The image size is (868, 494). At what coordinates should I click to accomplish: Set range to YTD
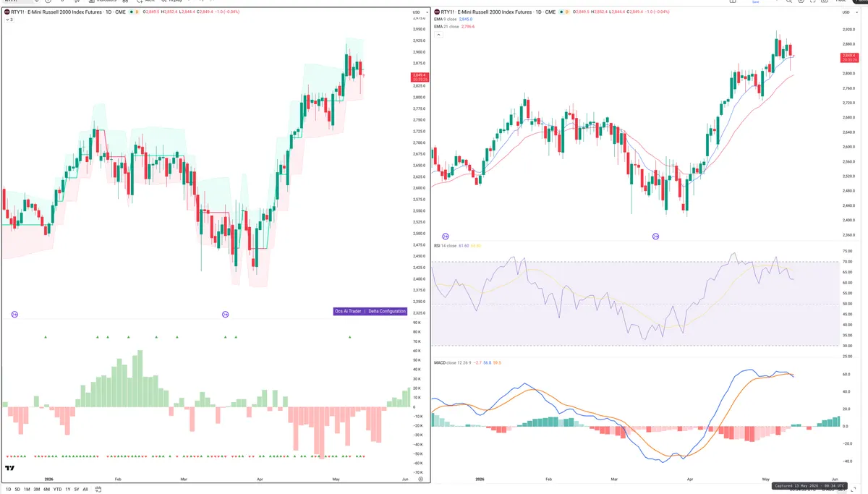point(57,489)
